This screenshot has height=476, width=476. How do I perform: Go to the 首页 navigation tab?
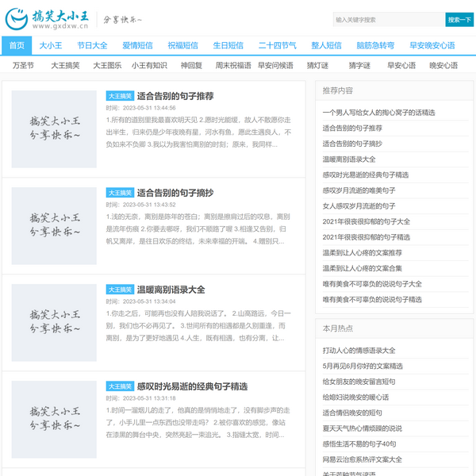(17, 45)
